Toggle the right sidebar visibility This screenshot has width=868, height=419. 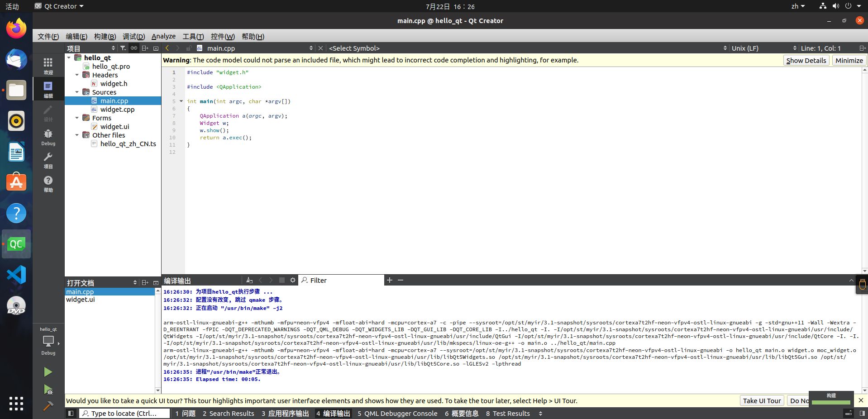click(862, 413)
